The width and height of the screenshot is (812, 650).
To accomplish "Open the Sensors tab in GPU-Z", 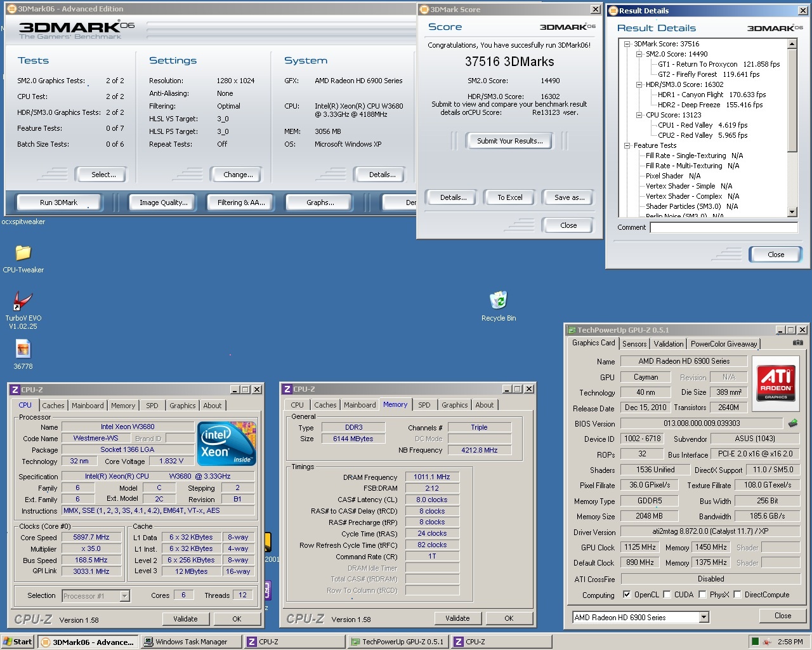I will click(634, 344).
